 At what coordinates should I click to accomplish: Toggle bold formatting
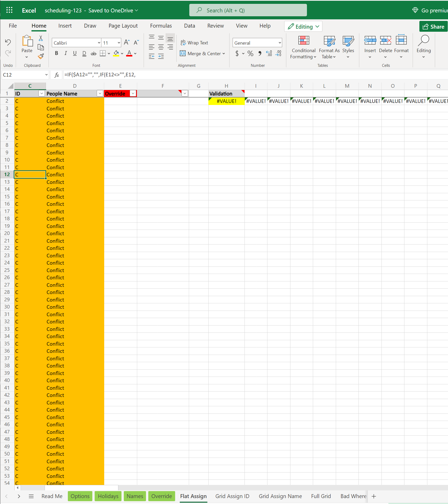click(x=56, y=53)
